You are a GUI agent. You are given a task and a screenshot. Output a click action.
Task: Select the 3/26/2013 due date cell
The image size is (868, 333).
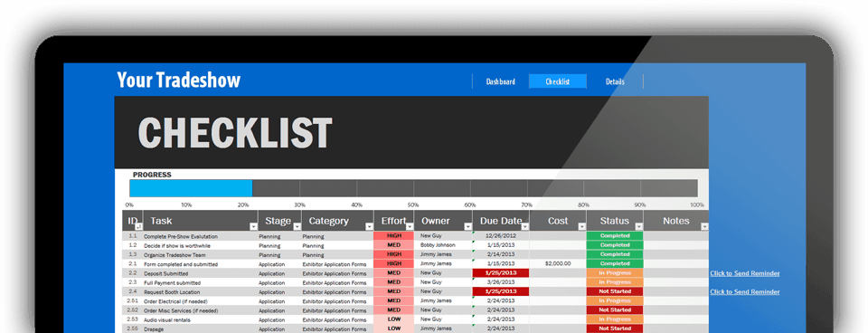coord(500,282)
